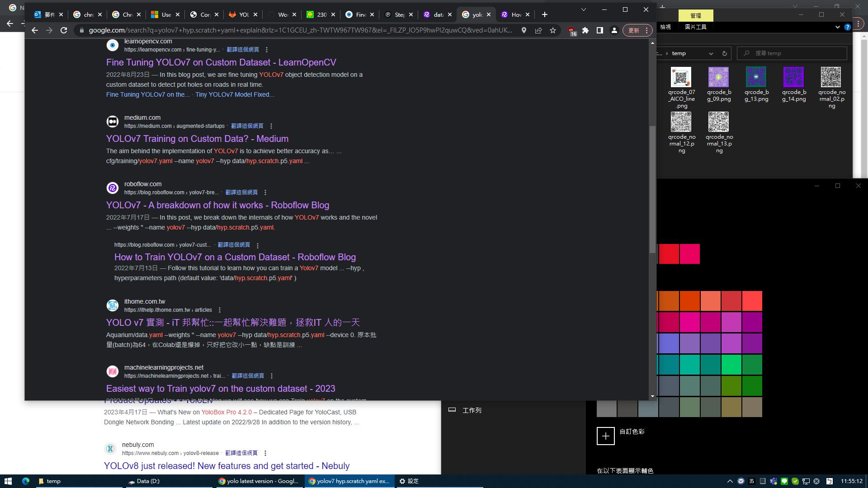Close the 'Step' tab

[x=411, y=14]
